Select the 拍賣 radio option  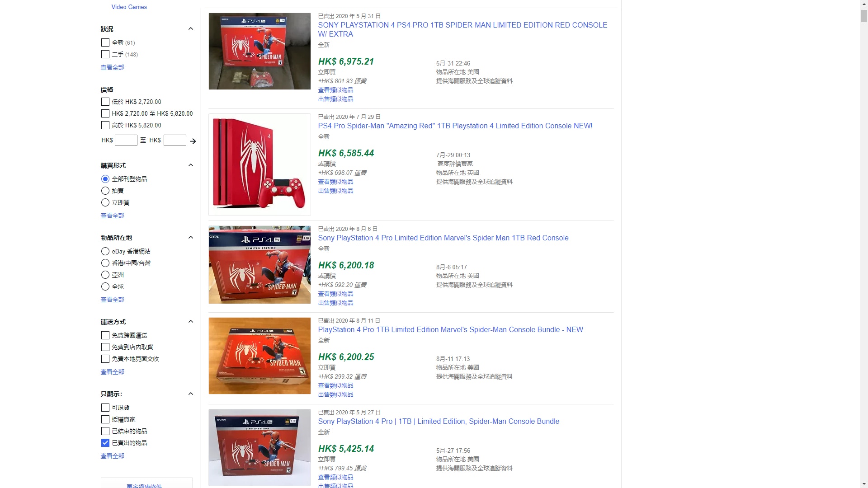(x=105, y=191)
